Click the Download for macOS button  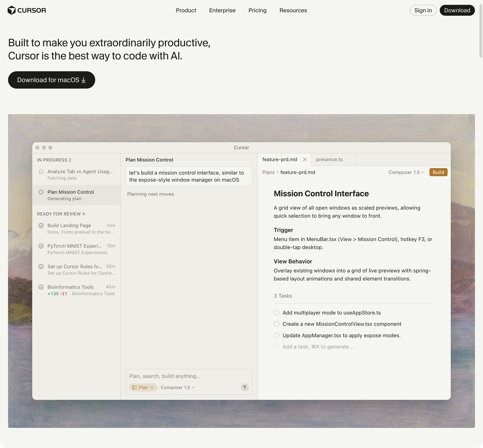point(51,80)
